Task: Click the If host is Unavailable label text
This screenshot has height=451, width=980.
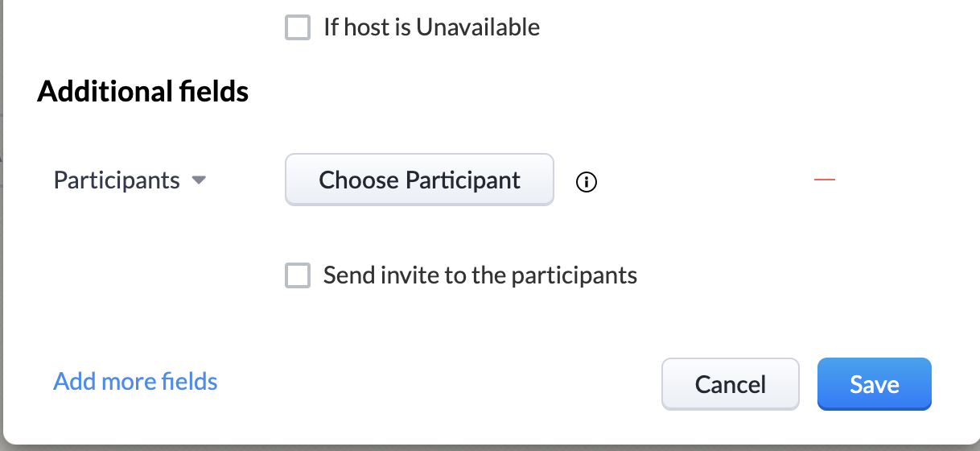Action: [431, 27]
